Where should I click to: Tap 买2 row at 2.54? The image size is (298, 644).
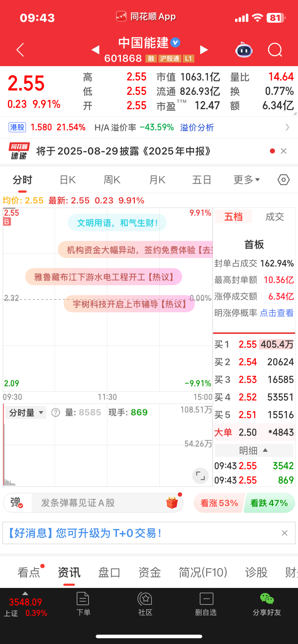(x=254, y=362)
